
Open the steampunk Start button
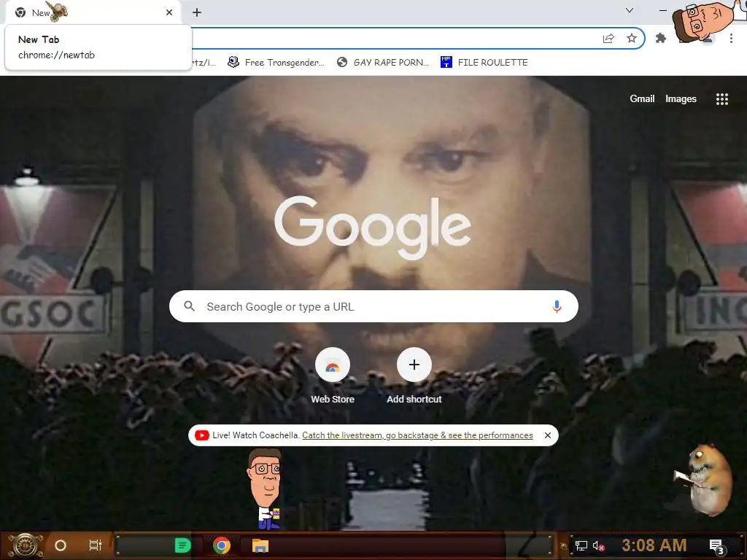(26, 545)
